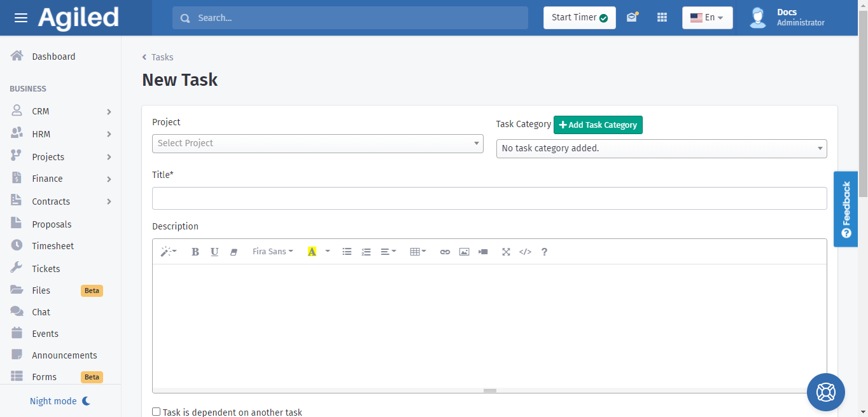Open the Fira Sans font dropdown
The height and width of the screenshot is (417, 868).
(272, 252)
